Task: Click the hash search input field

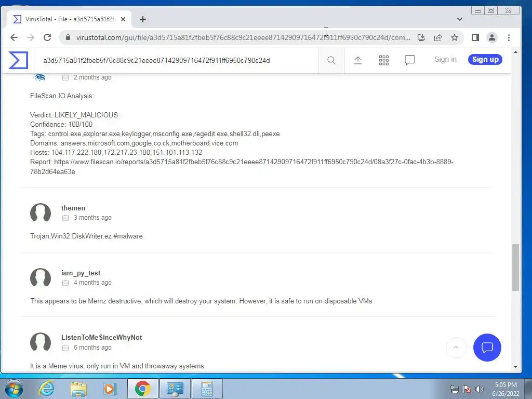Action: pos(177,60)
